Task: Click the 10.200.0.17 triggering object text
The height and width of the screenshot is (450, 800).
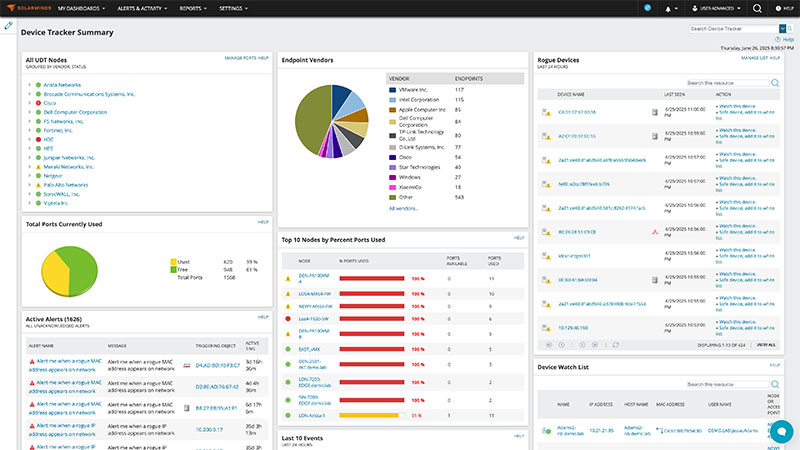Action: tap(209, 430)
